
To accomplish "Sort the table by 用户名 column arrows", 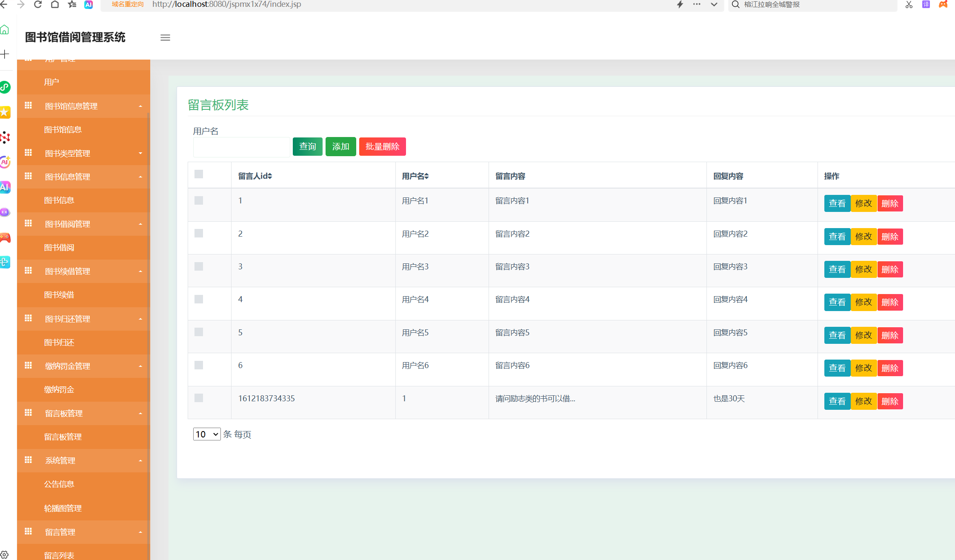I will click(426, 176).
